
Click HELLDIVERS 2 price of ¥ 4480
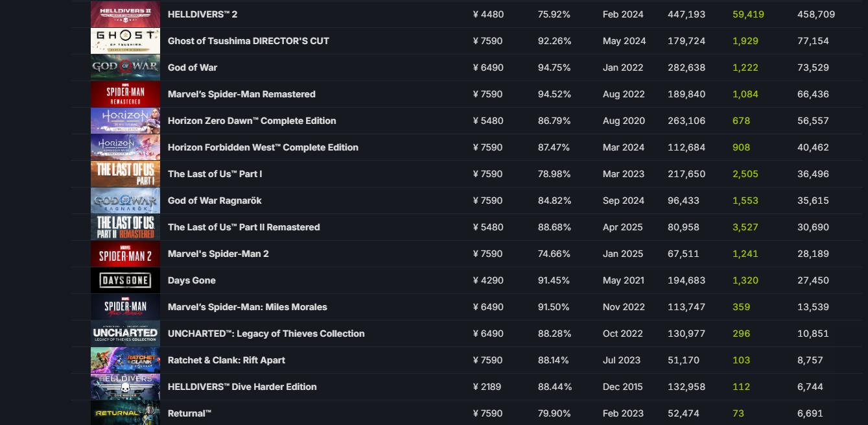488,14
